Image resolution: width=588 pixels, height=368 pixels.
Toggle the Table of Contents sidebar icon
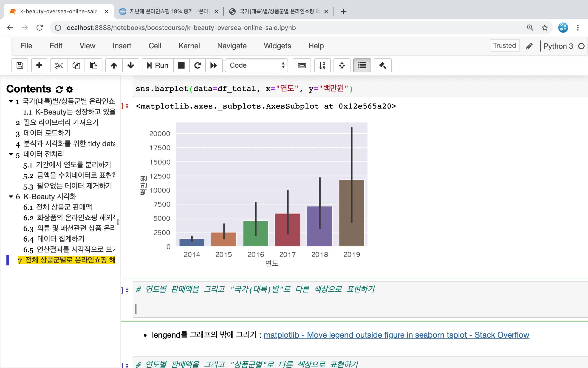pyautogui.click(x=362, y=65)
